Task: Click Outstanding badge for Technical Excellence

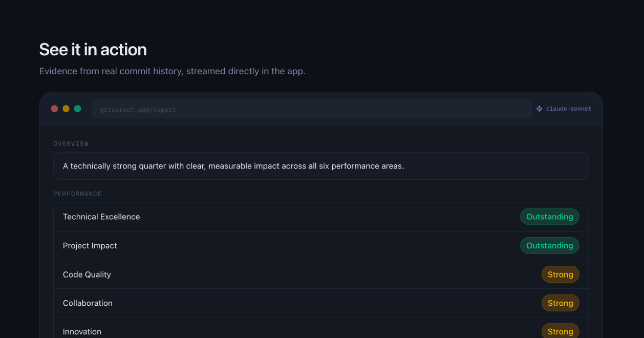Action: tap(549, 217)
